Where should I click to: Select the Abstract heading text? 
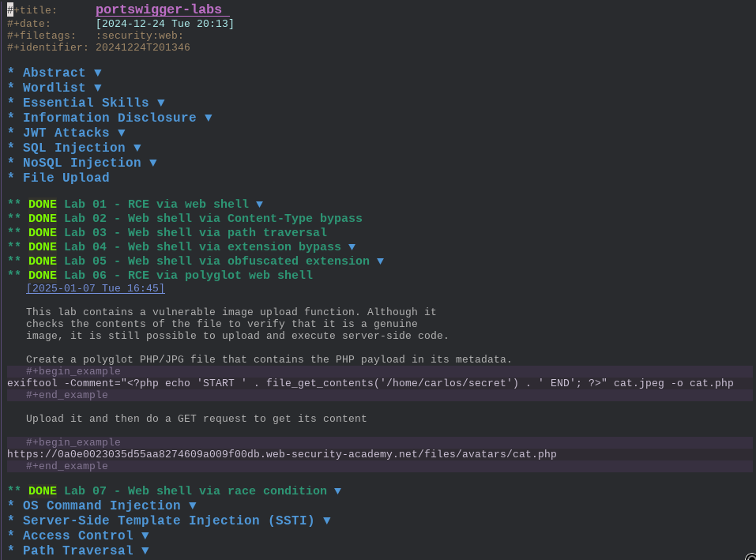tap(54, 73)
